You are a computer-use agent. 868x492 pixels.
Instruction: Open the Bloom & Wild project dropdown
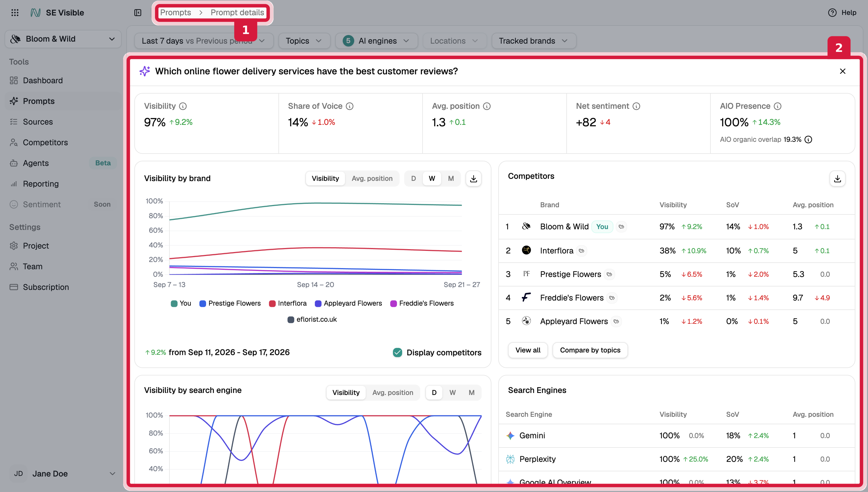[63, 39]
